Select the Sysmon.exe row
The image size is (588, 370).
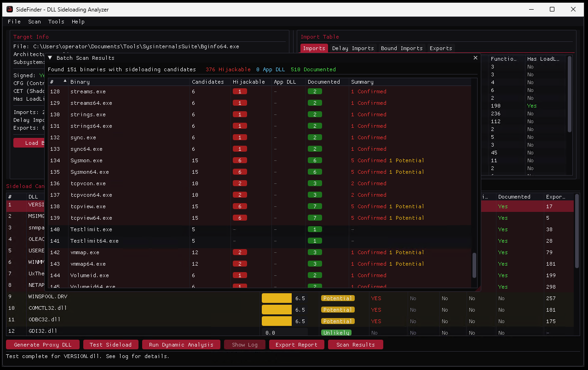tap(260, 160)
